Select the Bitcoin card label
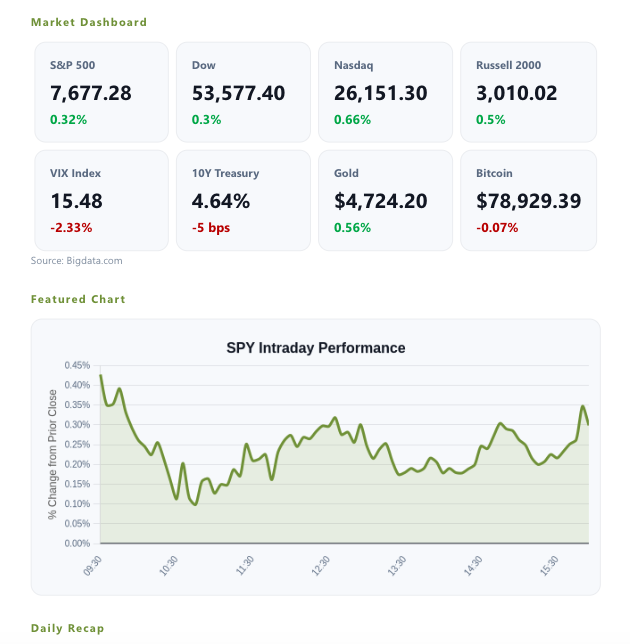The width and height of the screenshot is (630, 644). pos(494,173)
